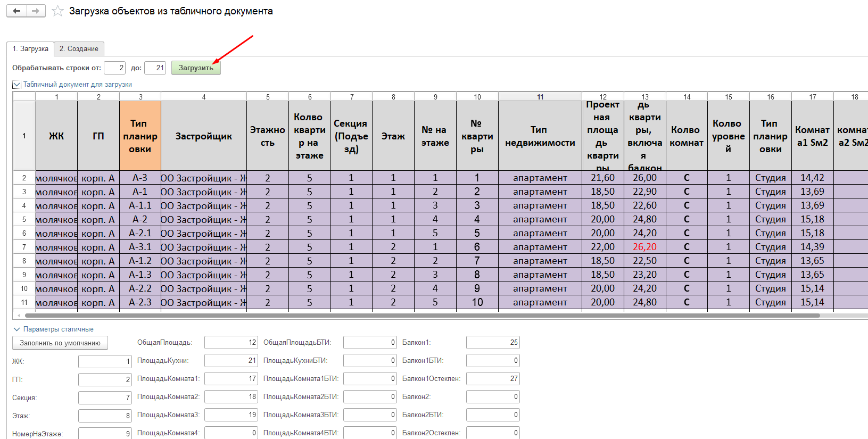The width and height of the screenshot is (868, 439).
Task: Click the ПлощадьКомната3БТИ field
Action: tap(370, 415)
